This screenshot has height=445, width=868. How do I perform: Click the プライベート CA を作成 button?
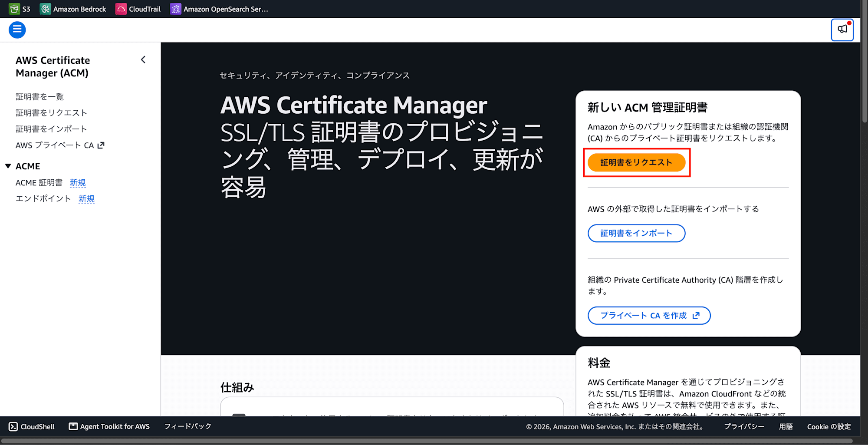click(649, 315)
